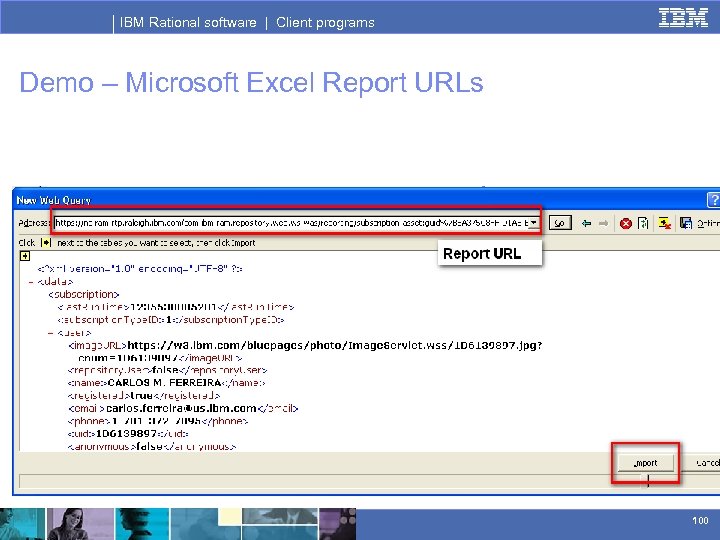Image resolution: width=720 pixels, height=540 pixels.
Task: Click the Save Query disk icon
Action: 686,223
